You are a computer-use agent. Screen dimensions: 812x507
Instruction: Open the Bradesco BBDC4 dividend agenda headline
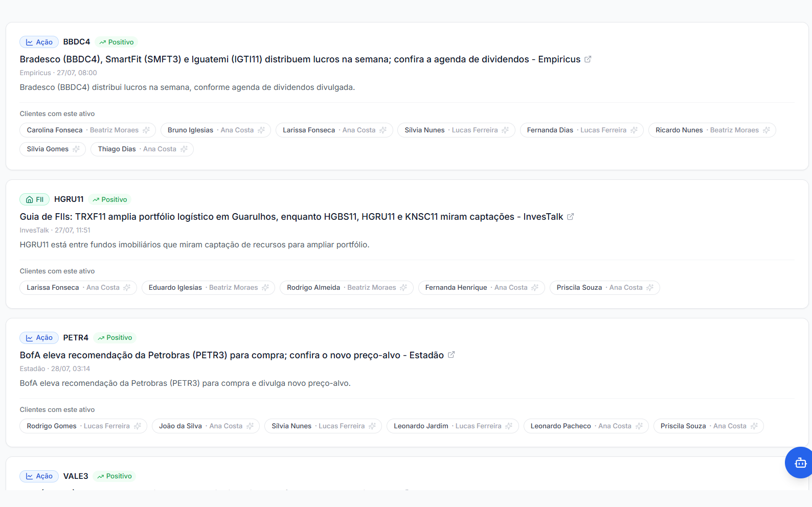300,59
